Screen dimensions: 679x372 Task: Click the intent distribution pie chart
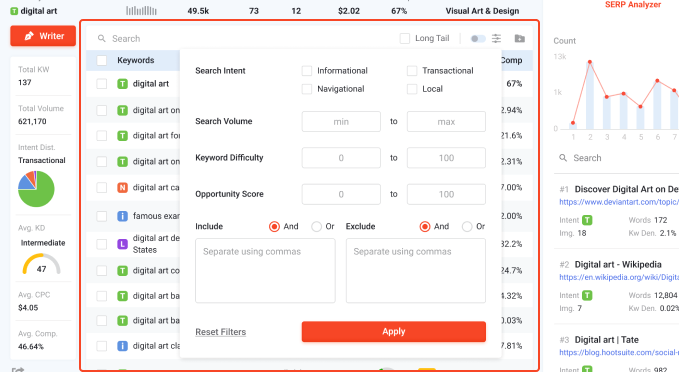(36, 189)
